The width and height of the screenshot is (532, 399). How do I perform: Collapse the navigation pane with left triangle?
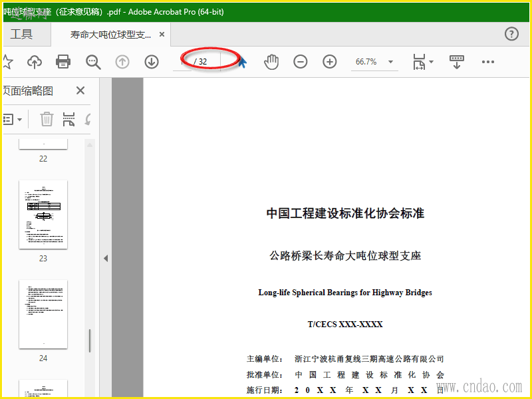pyautogui.click(x=106, y=259)
